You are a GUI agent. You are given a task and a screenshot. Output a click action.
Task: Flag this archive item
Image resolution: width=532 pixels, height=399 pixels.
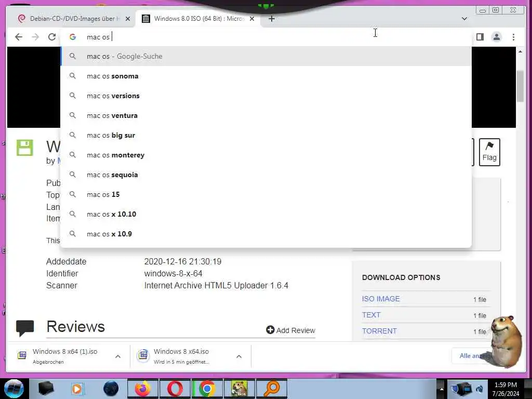(x=489, y=152)
